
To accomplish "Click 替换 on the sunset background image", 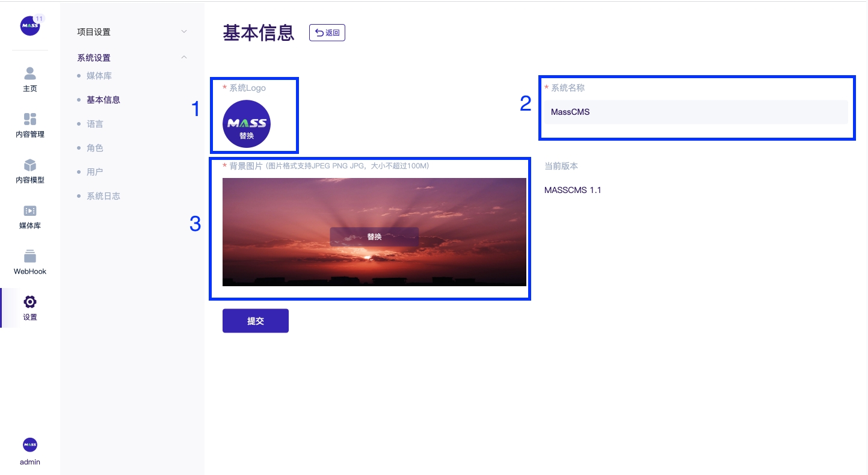I will click(374, 237).
